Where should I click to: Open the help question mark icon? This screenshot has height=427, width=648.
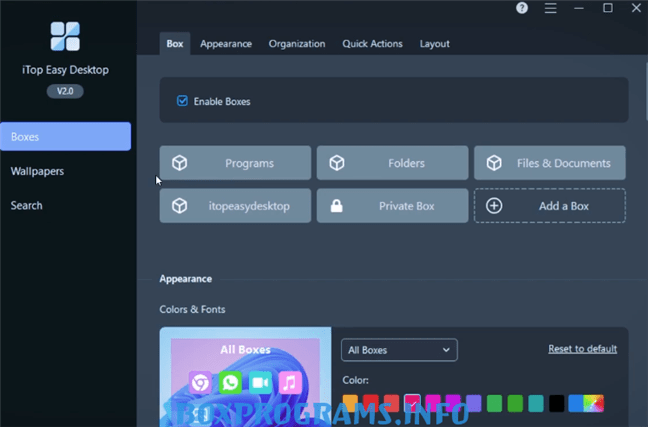(522, 8)
